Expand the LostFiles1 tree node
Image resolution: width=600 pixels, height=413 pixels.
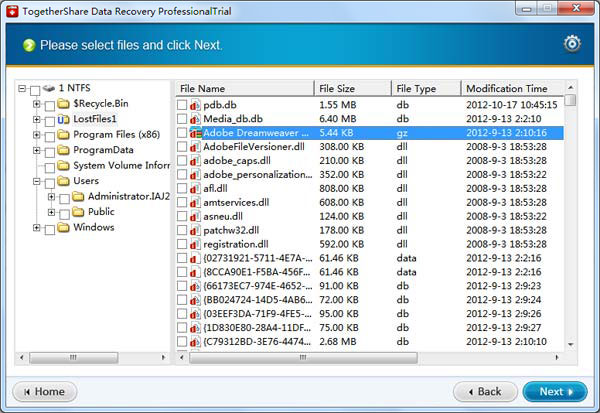pyautogui.click(x=37, y=119)
